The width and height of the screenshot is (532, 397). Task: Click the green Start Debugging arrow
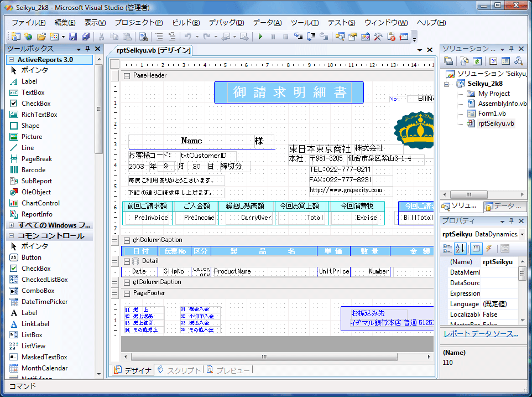coord(260,37)
